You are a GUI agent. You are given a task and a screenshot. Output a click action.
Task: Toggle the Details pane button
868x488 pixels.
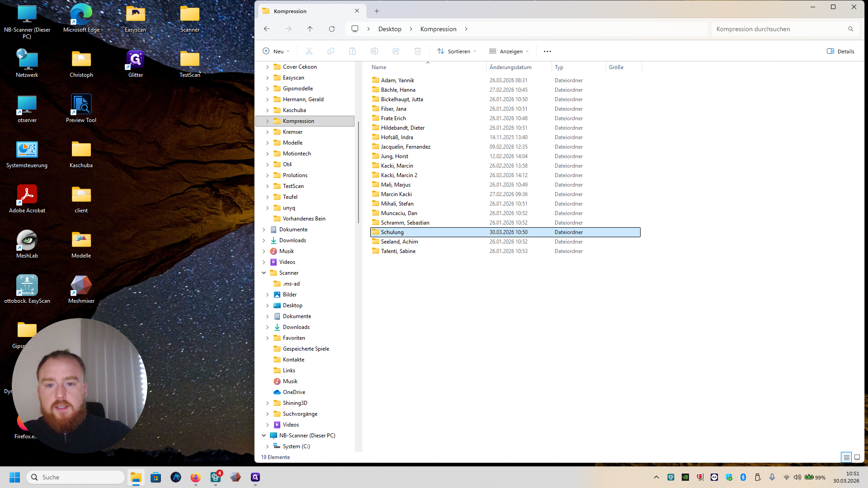click(x=840, y=52)
